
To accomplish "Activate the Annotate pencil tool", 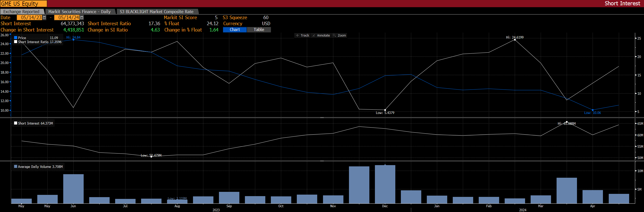I will tap(321, 36).
